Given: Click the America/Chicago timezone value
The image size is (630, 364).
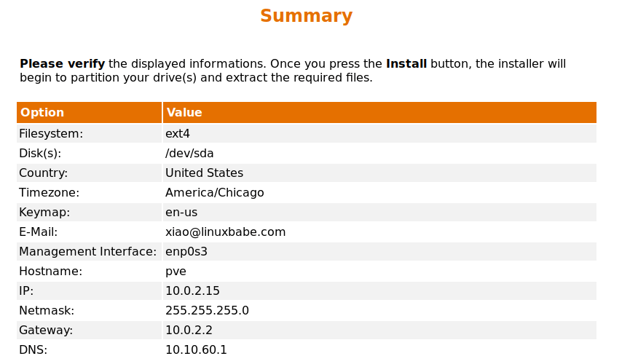Looking at the screenshot, I should [214, 193].
